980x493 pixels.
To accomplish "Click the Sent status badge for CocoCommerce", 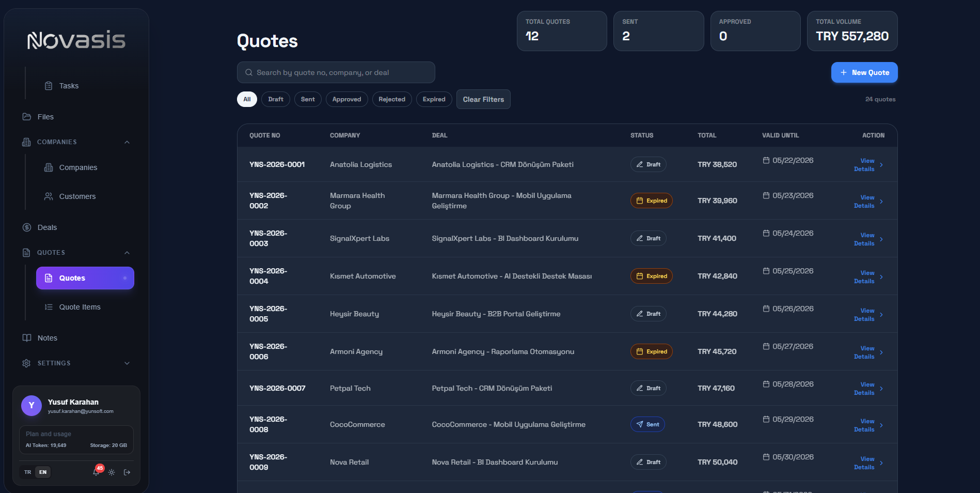I will (648, 424).
